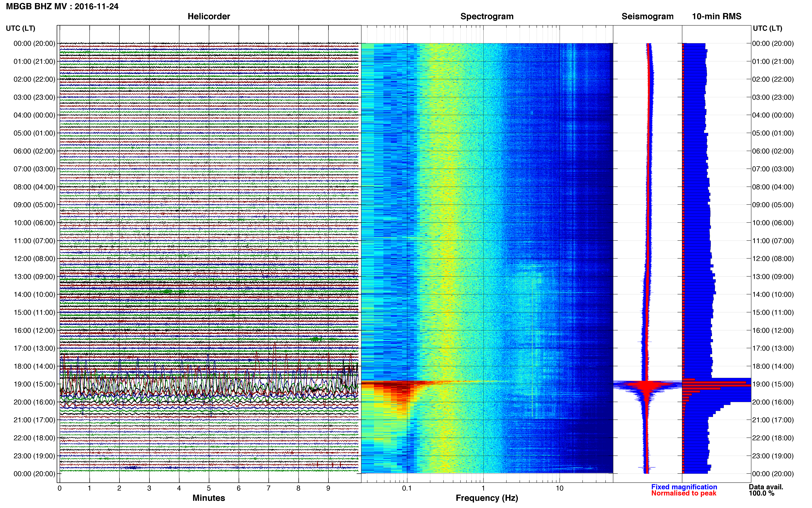
Task: Click the 16:00 (12:00) label on right axis
Action: (x=773, y=330)
